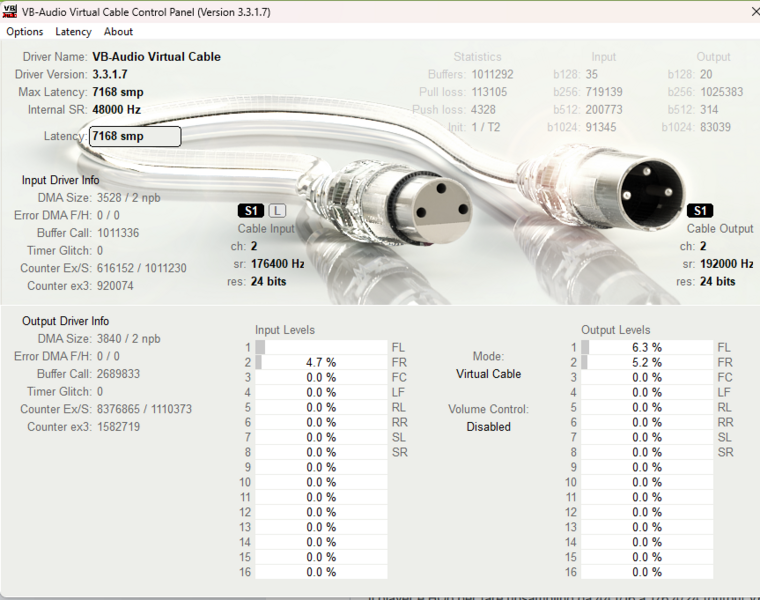This screenshot has height=600, width=760.
Task: Open the Latency menu
Action: click(x=73, y=32)
